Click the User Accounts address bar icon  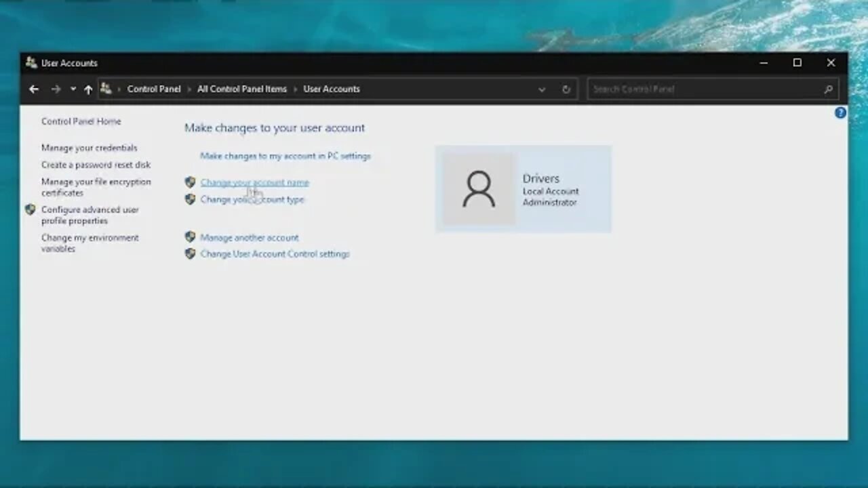click(x=106, y=88)
